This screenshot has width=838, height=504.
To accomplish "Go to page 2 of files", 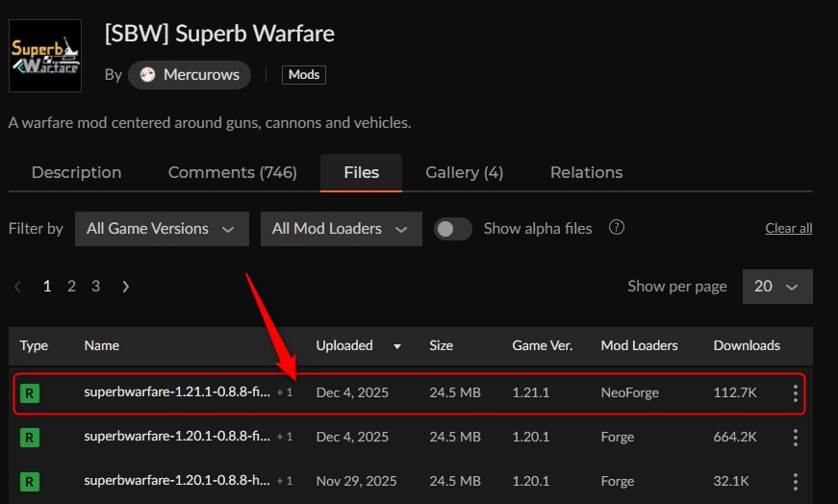I will pyautogui.click(x=71, y=287).
